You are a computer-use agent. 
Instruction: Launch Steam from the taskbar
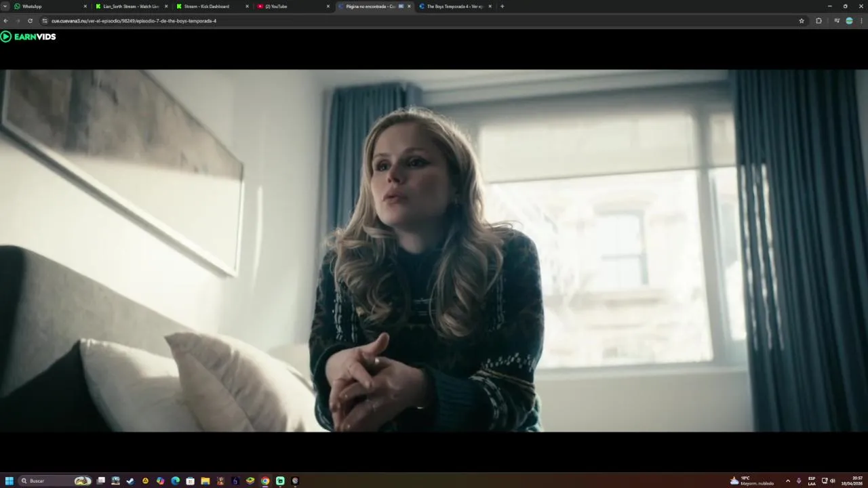130,481
